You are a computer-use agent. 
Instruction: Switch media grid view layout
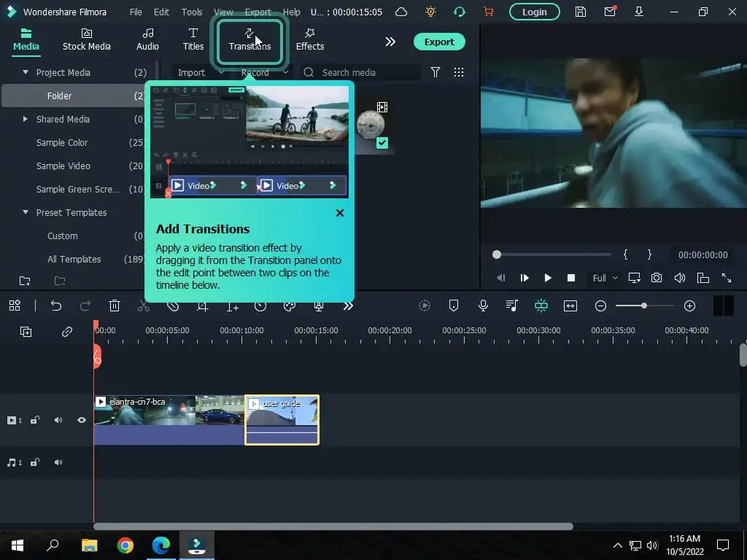pos(458,72)
